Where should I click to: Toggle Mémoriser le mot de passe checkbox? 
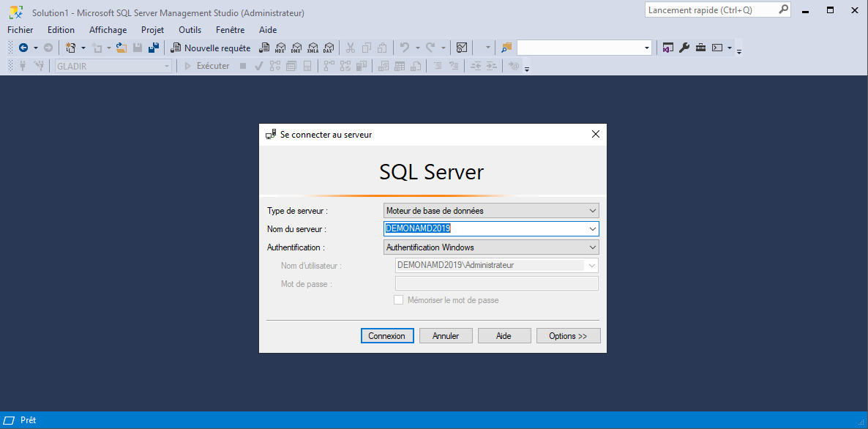pos(399,300)
